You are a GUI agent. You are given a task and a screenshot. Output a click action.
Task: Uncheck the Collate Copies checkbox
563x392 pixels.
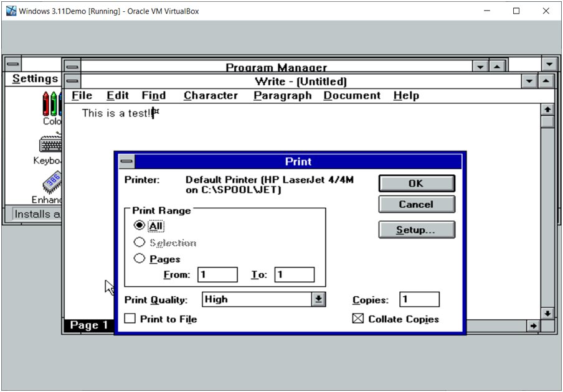[358, 319]
